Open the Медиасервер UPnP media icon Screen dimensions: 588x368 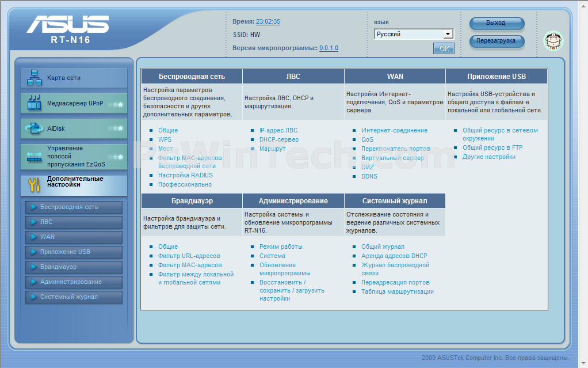point(34,103)
